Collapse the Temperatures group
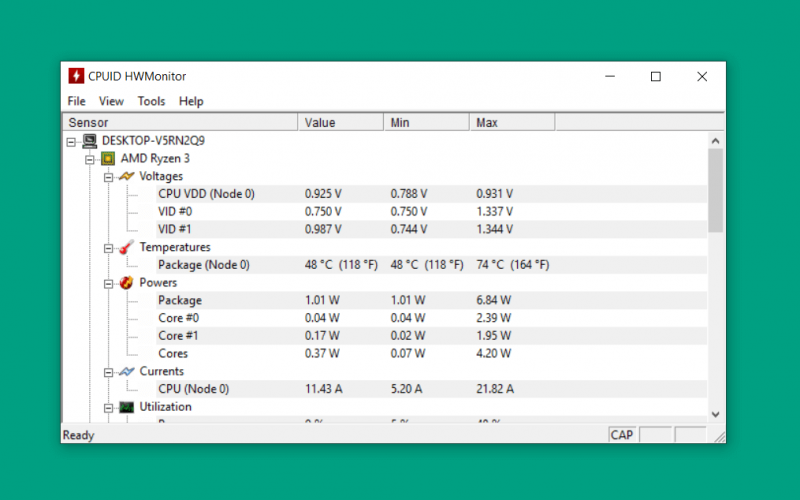Viewport: 800px width, 500px height. (x=108, y=248)
